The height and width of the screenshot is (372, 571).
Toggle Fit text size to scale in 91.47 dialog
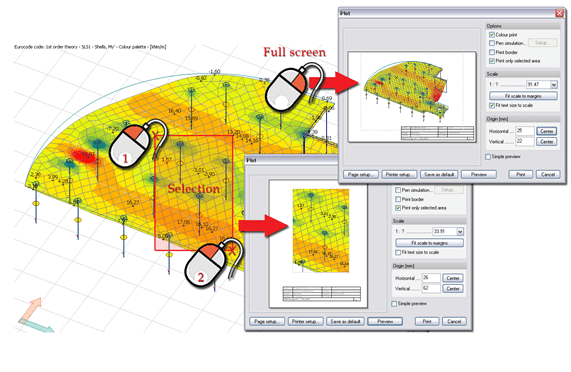[x=492, y=105]
